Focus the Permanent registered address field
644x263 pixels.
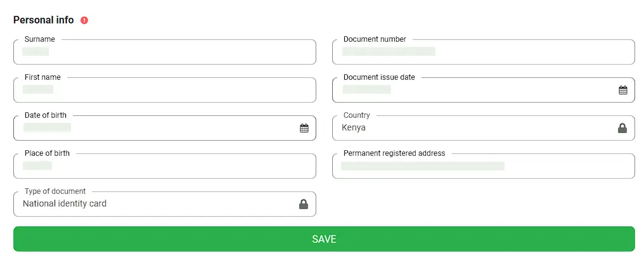coord(483,167)
